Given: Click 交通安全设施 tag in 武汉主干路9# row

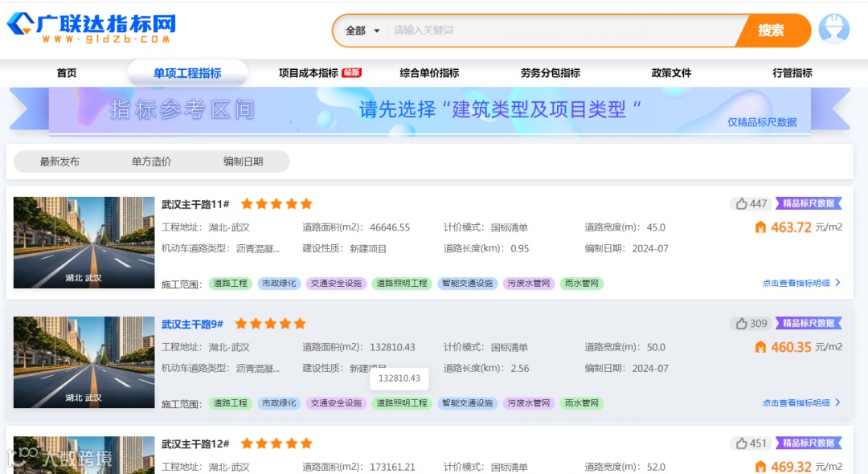Looking at the screenshot, I should pos(336,403).
